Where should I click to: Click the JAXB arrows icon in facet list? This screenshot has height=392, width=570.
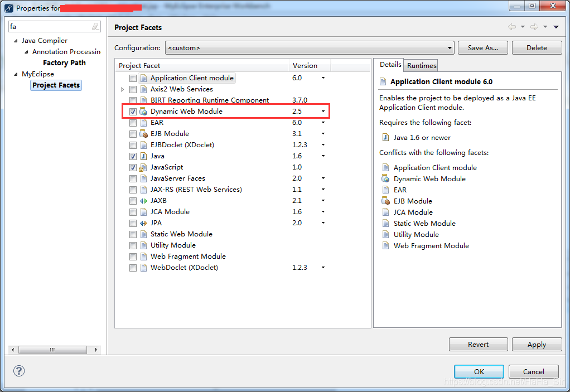point(143,201)
